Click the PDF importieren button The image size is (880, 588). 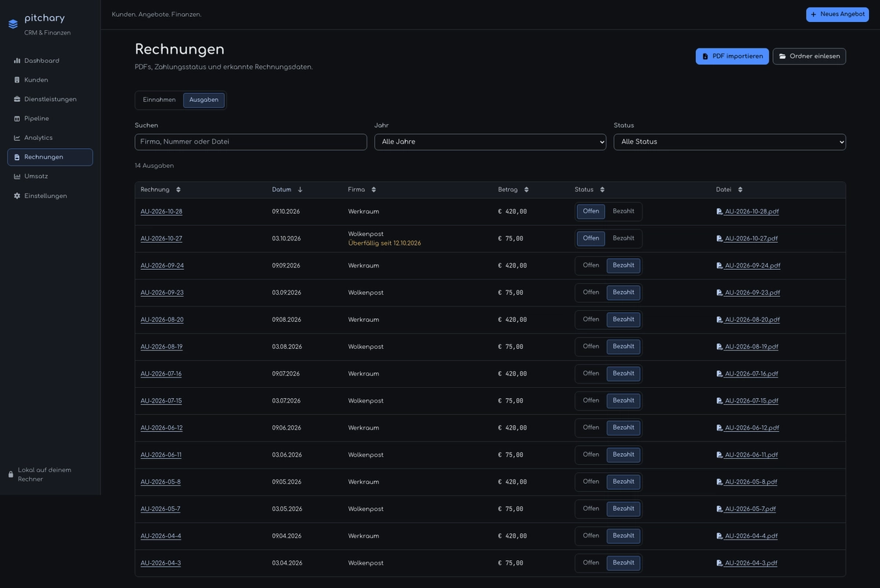[x=732, y=56]
